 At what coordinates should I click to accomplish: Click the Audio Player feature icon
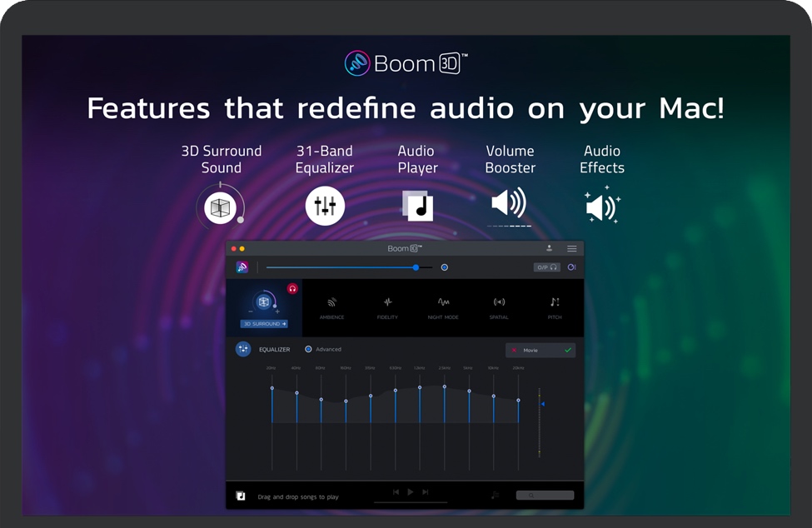point(417,206)
